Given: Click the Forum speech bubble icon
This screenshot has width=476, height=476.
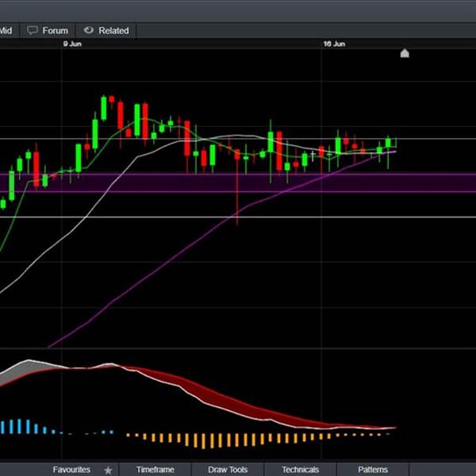Looking at the screenshot, I should 33,30.
